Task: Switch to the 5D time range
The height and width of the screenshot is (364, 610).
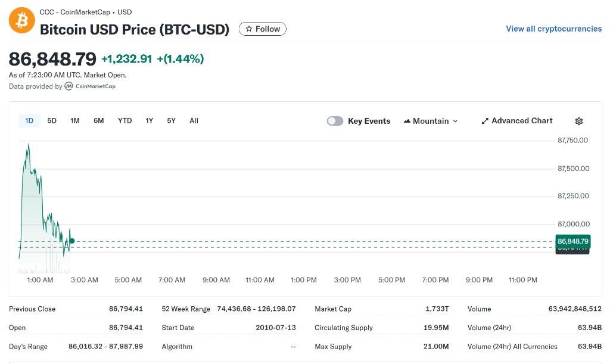Action: 52,121
